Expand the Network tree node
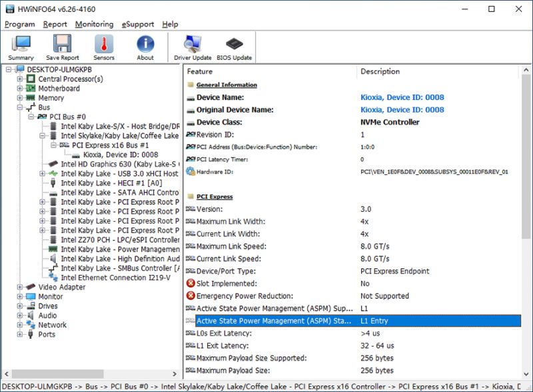 click(x=20, y=325)
